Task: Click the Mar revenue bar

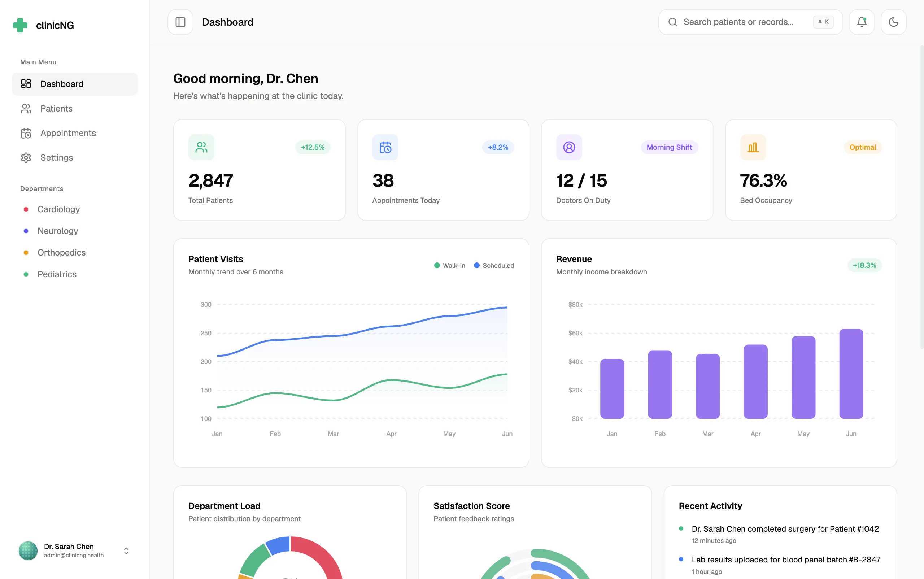Action: 708,386
